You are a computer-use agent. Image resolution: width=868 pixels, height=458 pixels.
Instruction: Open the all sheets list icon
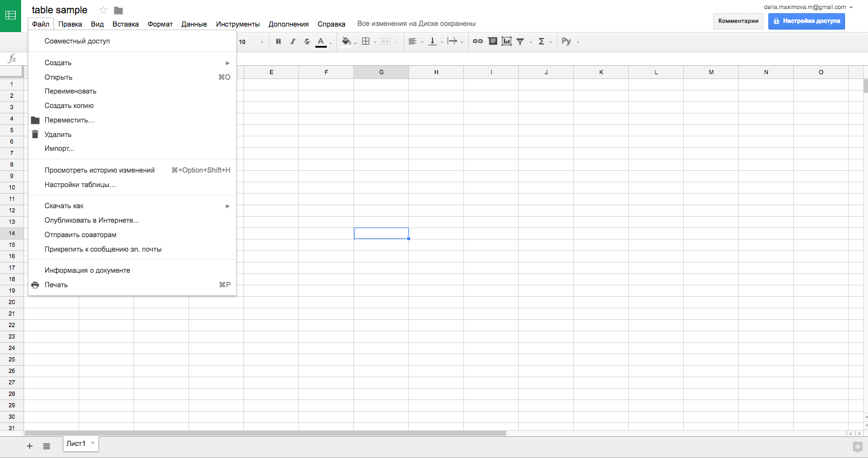47,446
